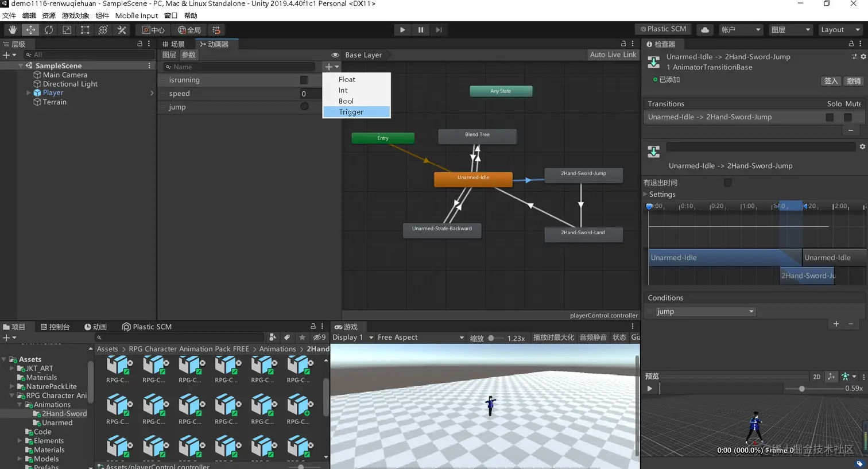Step forward one frame
Viewport: 868px width, 469px height.
tap(439, 30)
